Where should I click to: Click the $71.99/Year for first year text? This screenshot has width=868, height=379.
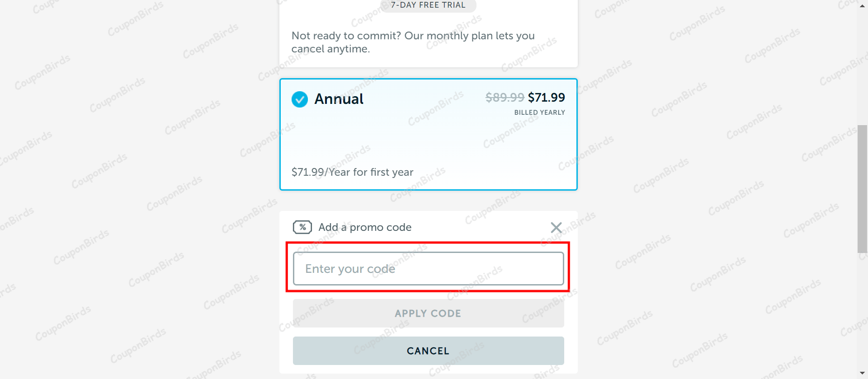pos(352,172)
